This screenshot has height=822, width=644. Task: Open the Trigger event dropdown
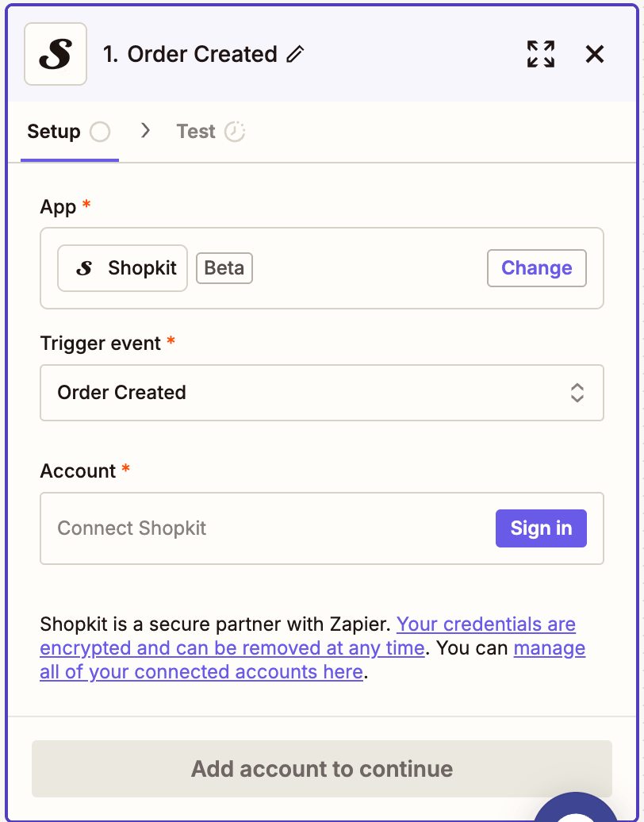[x=321, y=393]
